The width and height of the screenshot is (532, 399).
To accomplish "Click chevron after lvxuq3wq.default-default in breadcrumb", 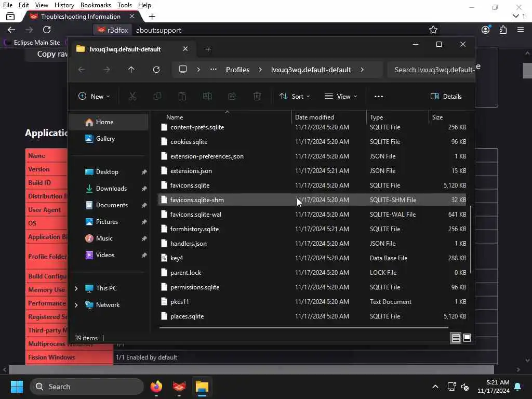I will coord(362,70).
